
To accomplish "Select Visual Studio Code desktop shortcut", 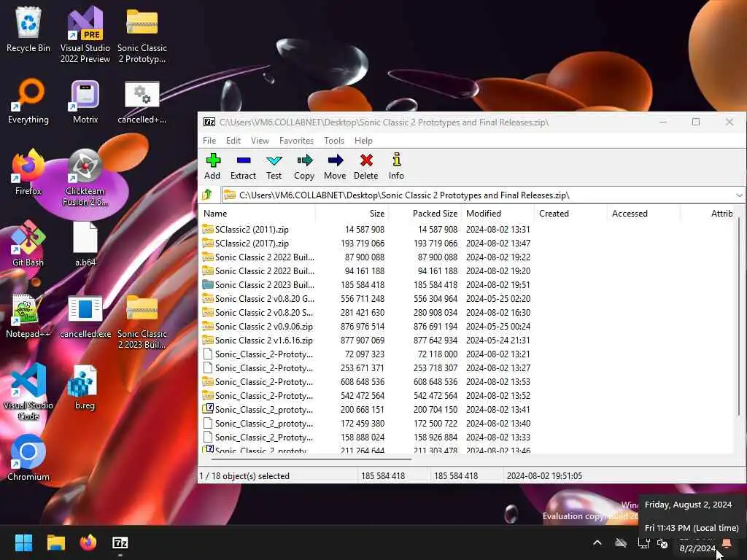I will click(x=28, y=392).
